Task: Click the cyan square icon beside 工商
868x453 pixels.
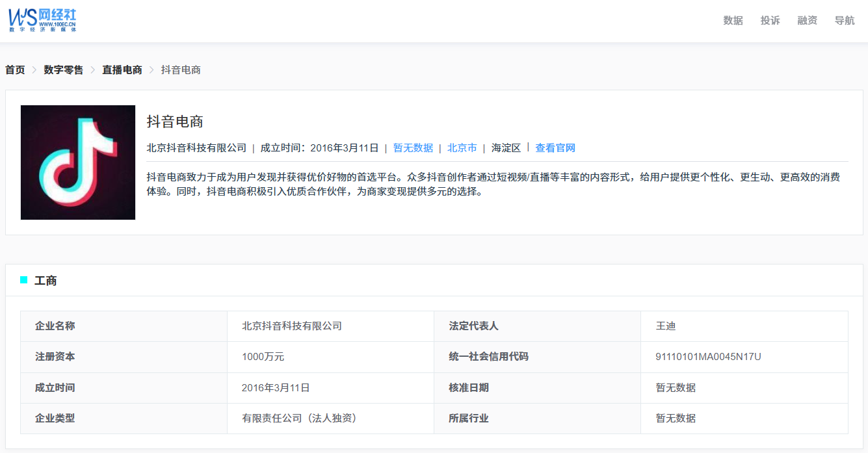Action: coord(24,280)
